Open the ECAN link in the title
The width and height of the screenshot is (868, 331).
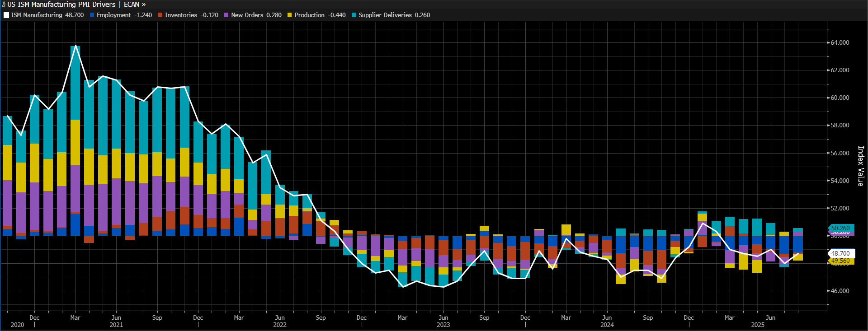point(132,5)
